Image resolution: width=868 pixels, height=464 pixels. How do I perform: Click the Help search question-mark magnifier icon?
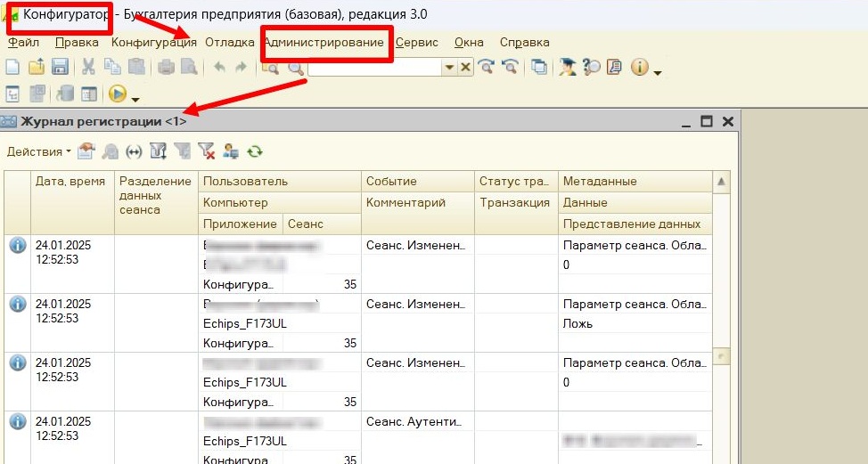click(x=591, y=68)
